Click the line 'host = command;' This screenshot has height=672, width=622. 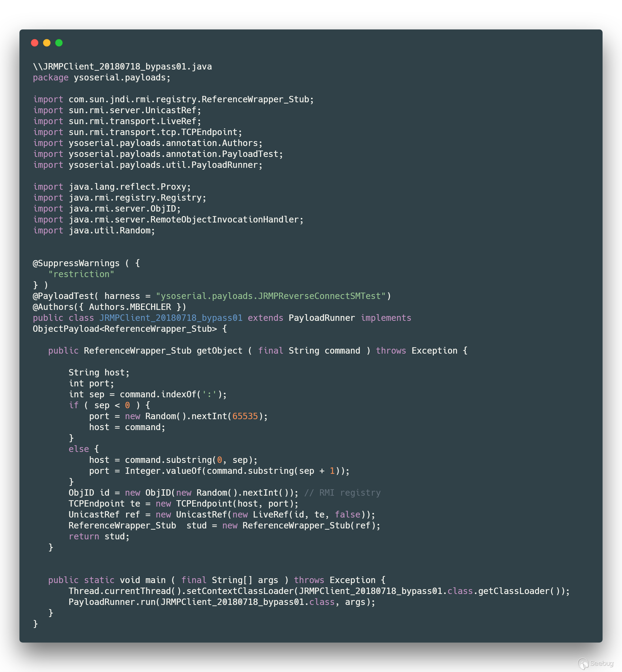tap(127, 427)
